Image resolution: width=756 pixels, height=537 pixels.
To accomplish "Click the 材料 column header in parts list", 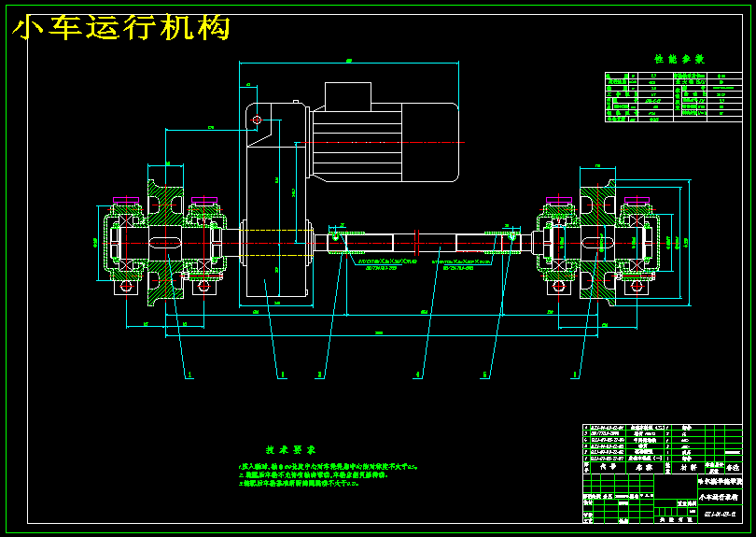I will [688, 468].
